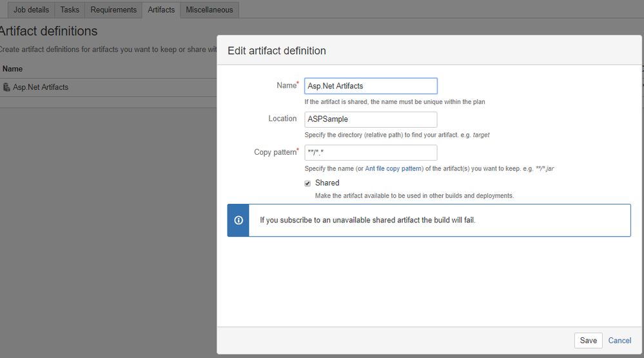Click the Name input field
Image resolution: width=644 pixels, height=358 pixels.
point(371,86)
